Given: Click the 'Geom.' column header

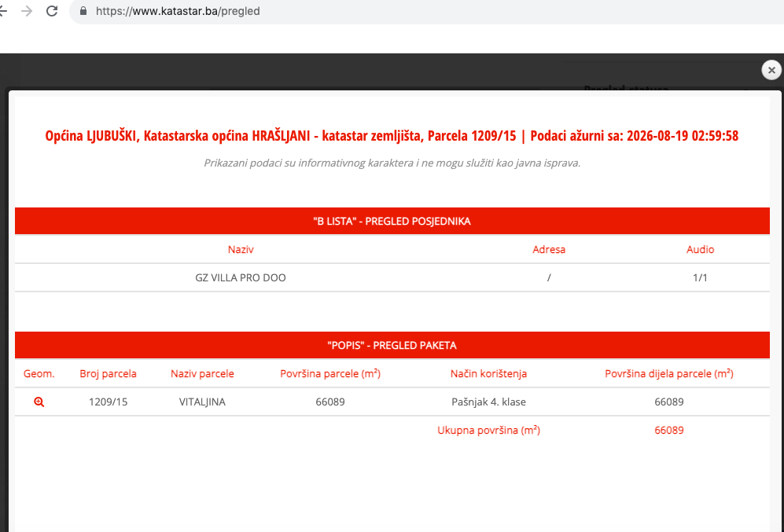Looking at the screenshot, I should coord(39,373).
